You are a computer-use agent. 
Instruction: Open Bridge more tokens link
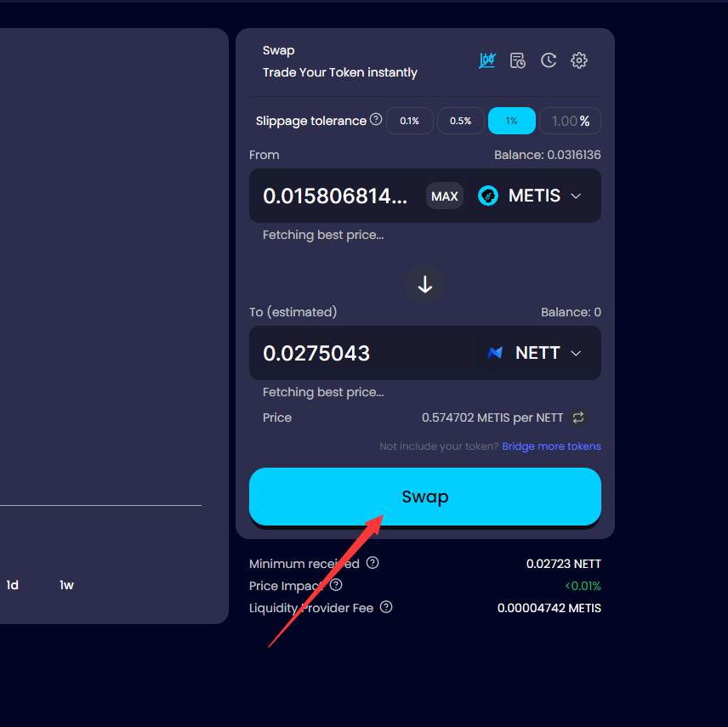click(551, 446)
